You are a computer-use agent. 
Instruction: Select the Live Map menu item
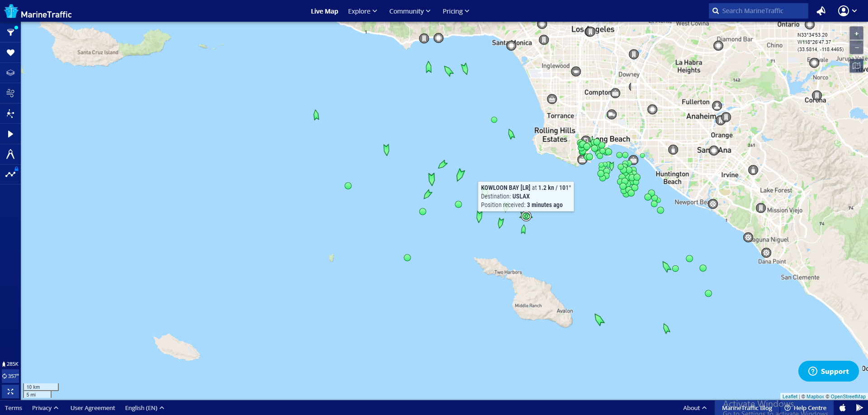pos(324,11)
